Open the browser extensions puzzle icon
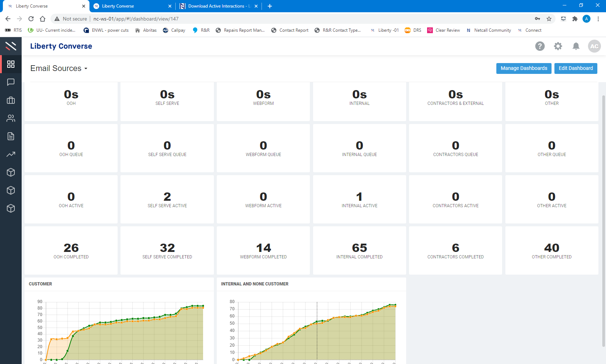 [575, 19]
